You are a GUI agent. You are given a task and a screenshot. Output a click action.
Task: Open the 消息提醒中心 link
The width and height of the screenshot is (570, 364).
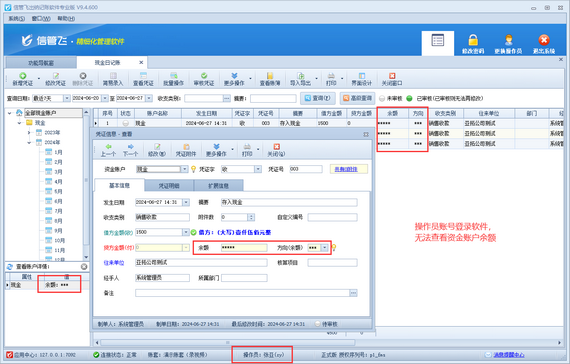[508, 355]
